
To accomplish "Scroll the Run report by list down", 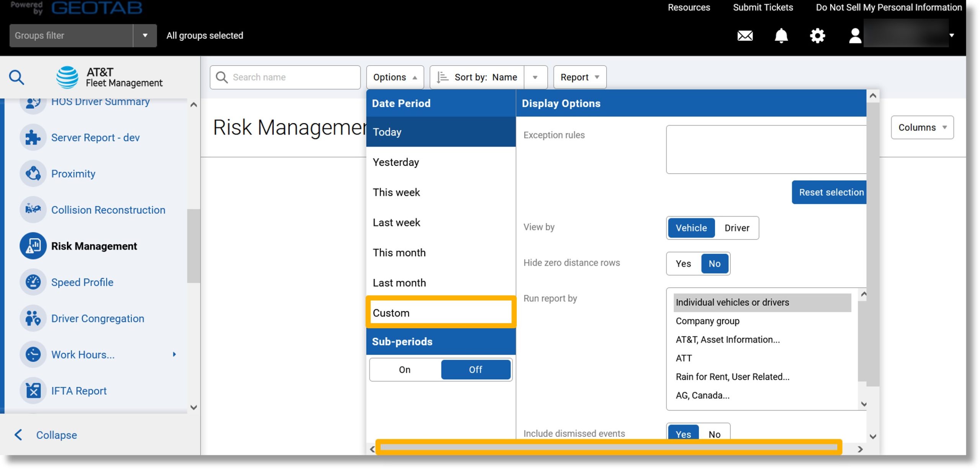I will tap(864, 404).
